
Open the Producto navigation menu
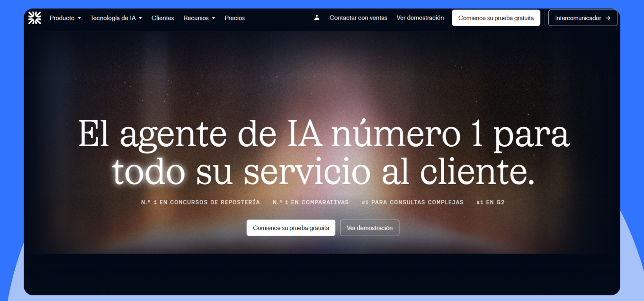pos(62,18)
